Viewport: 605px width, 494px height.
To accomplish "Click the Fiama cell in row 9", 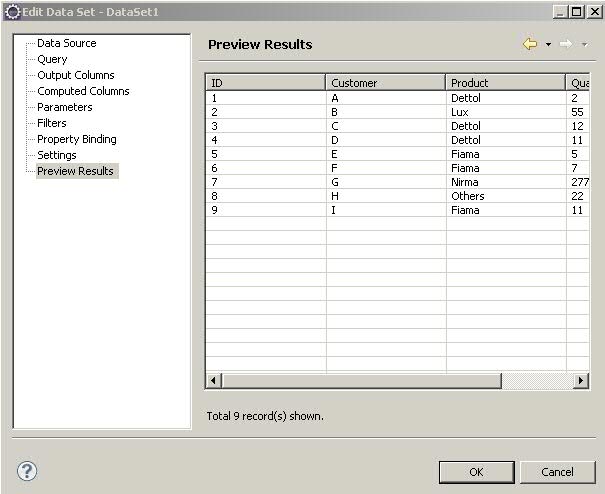I will click(505, 210).
